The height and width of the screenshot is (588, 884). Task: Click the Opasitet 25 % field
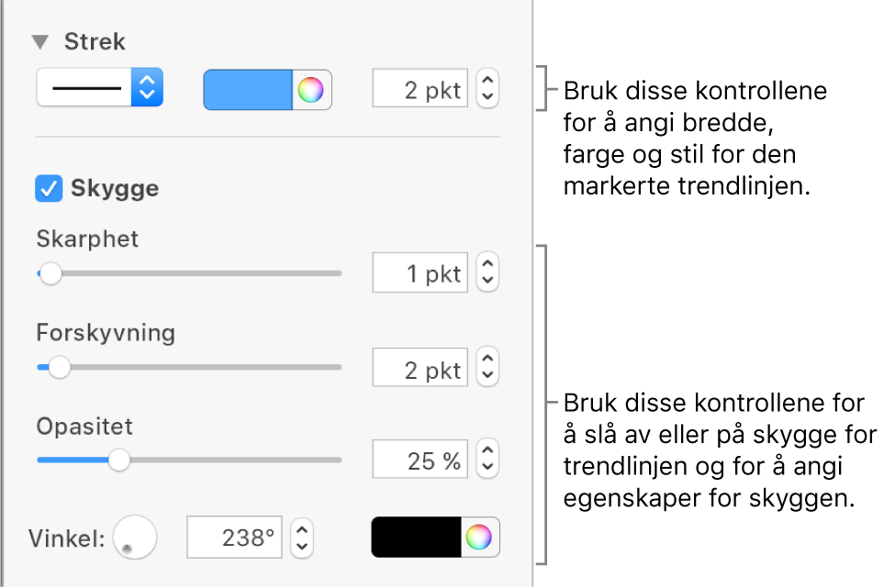(x=420, y=460)
